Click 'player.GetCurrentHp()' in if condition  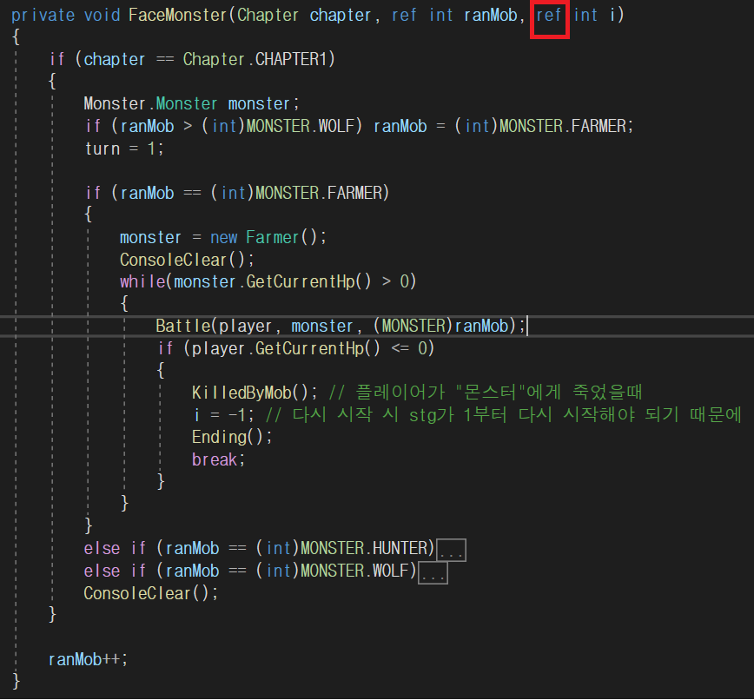point(286,348)
